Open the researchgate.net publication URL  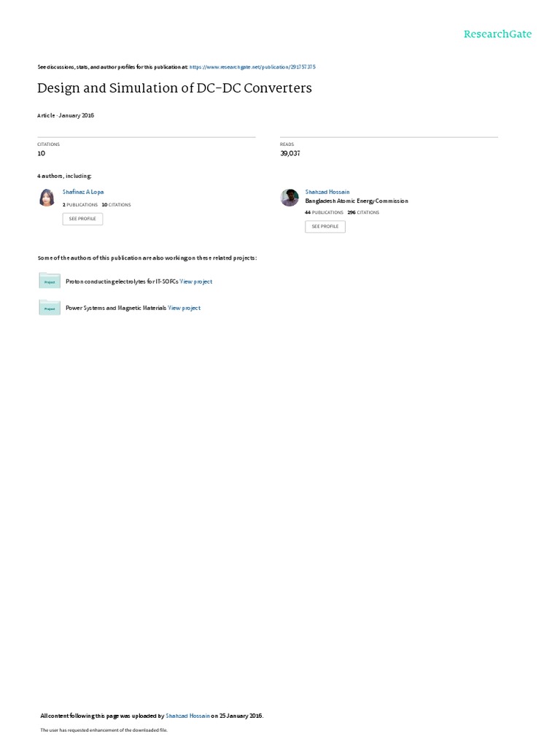[x=252, y=67]
